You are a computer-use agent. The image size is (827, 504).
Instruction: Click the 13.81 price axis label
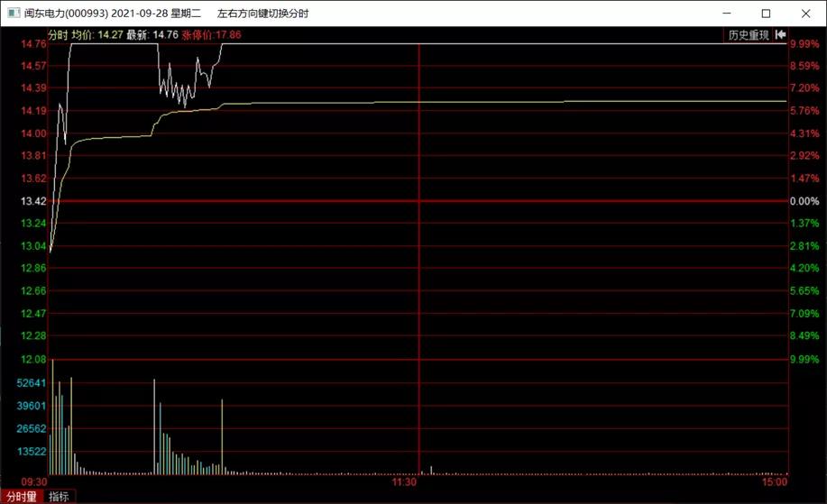(33, 155)
